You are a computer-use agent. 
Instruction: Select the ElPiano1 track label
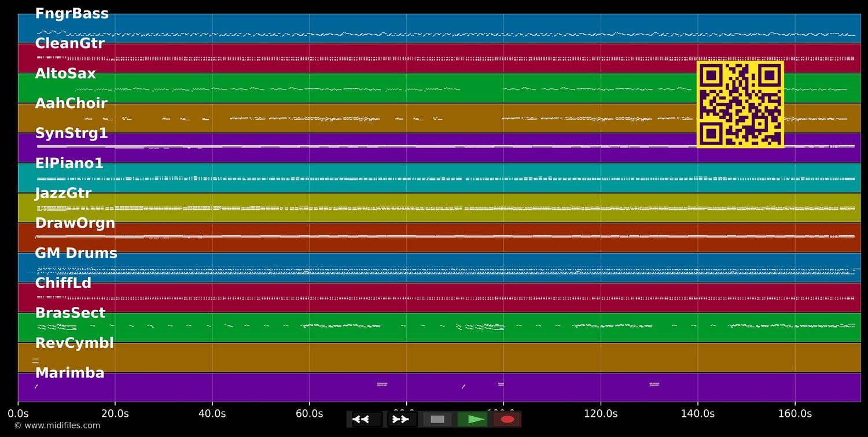tap(69, 164)
